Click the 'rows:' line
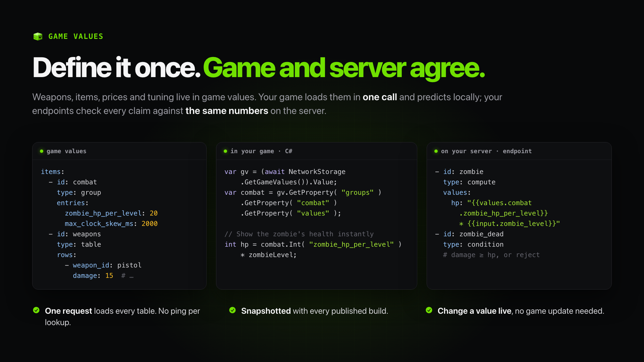 pyautogui.click(x=67, y=255)
